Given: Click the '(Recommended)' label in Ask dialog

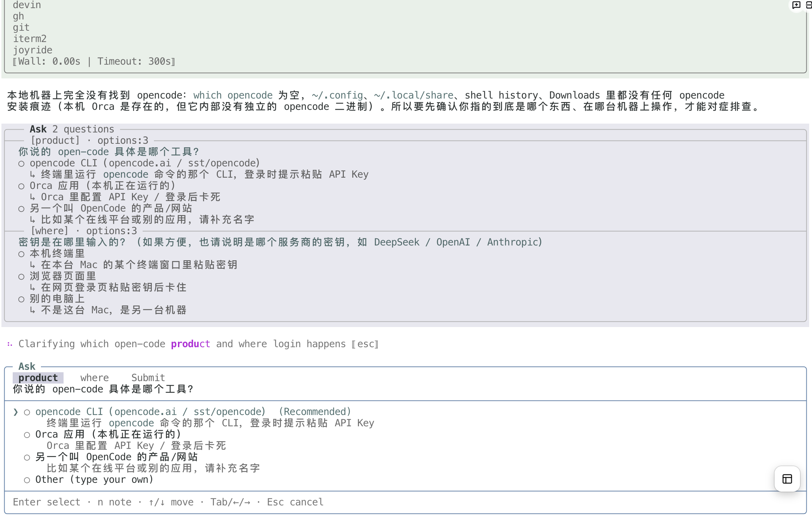Looking at the screenshot, I should tap(315, 411).
